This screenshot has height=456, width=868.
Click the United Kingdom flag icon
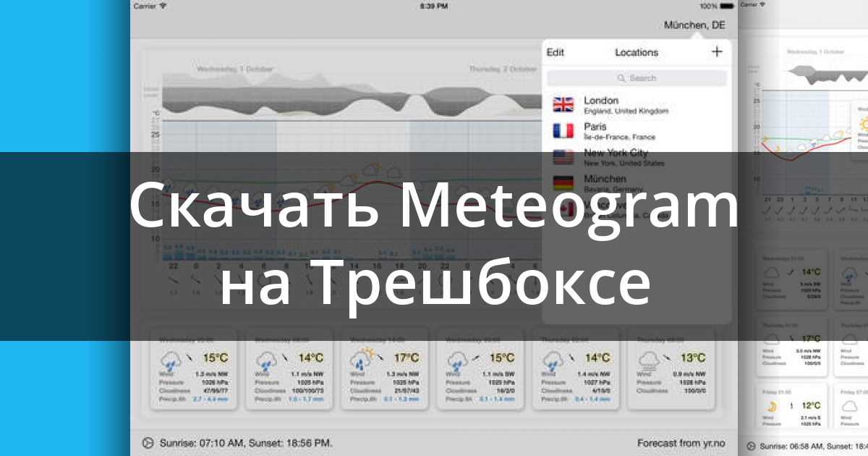(563, 105)
